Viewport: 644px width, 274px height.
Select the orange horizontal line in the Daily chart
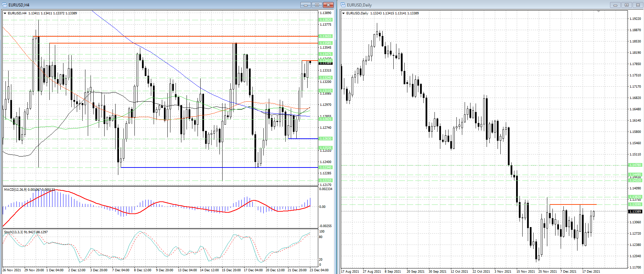point(573,204)
